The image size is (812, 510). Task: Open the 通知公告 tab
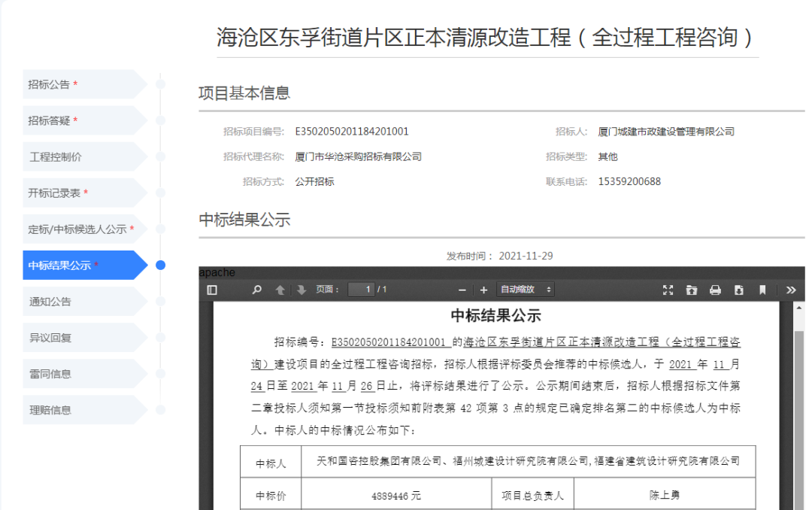coord(85,302)
